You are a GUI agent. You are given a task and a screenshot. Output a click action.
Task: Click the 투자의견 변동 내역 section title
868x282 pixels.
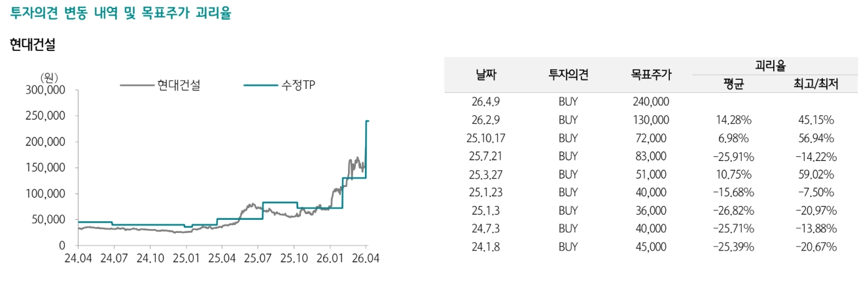(x=121, y=13)
